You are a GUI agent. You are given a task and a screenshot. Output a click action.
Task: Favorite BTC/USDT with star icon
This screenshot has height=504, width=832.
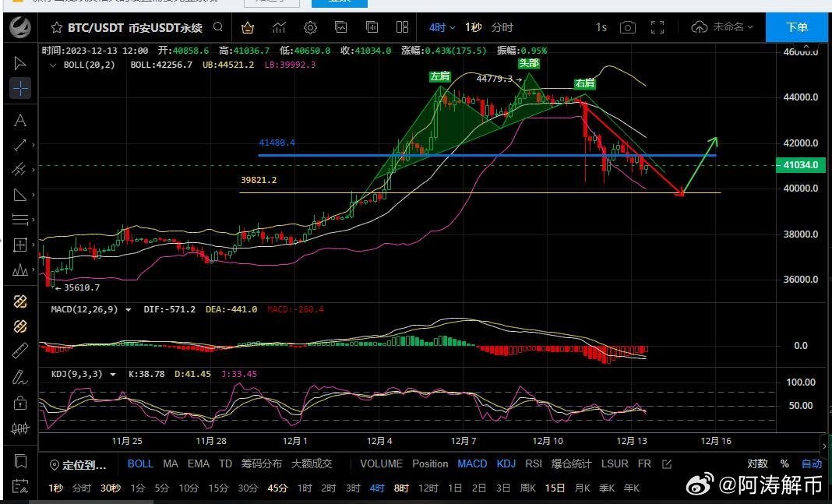[56, 28]
